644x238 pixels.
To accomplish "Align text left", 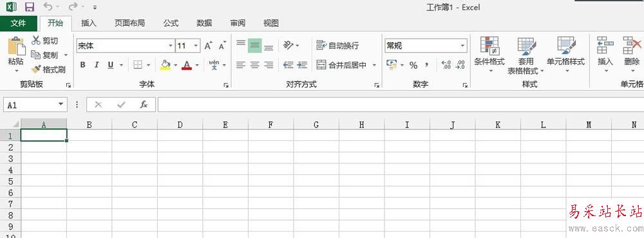I will [x=241, y=65].
